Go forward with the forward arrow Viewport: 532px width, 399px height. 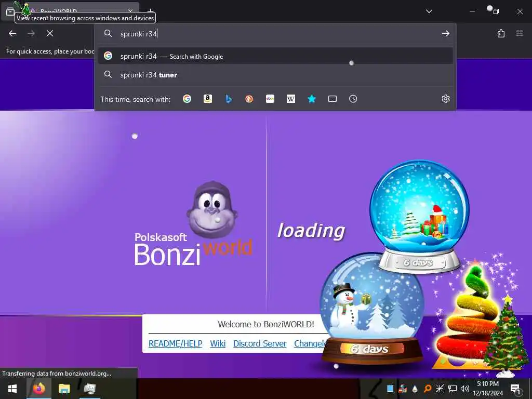31,33
